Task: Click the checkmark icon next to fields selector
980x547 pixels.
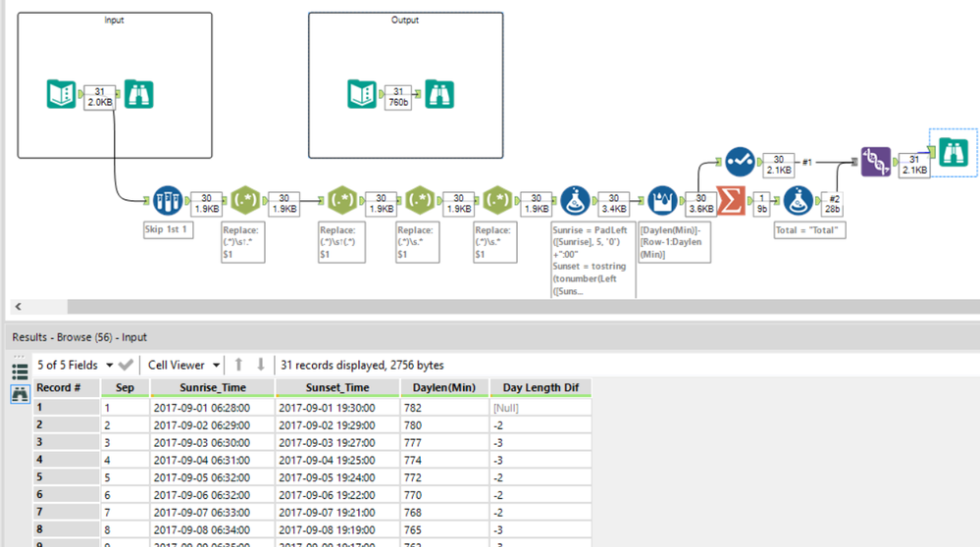Action: point(126,365)
